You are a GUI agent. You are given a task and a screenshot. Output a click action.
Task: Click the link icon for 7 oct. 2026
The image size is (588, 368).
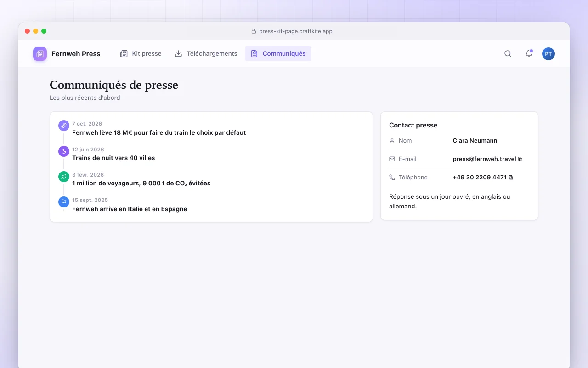coord(64,126)
